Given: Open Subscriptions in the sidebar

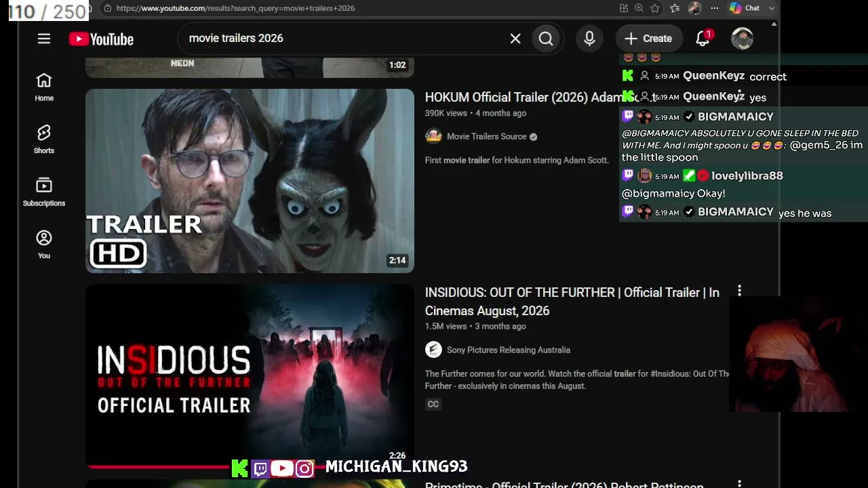Looking at the screenshot, I should pyautogui.click(x=44, y=192).
